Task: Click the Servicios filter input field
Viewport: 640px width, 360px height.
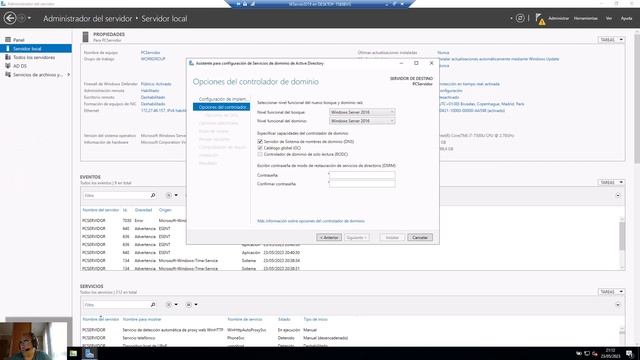Action: (x=116, y=304)
